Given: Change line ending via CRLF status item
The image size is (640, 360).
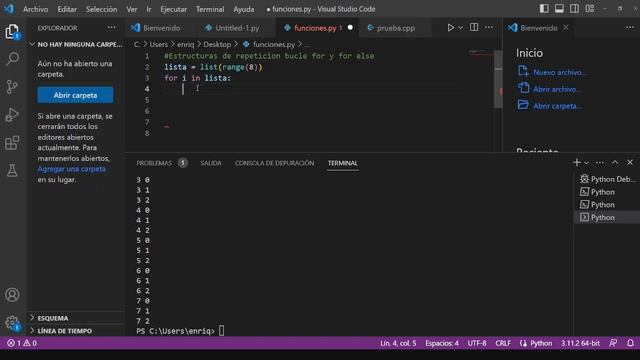Looking at the screenshot, I should [503, 343].
